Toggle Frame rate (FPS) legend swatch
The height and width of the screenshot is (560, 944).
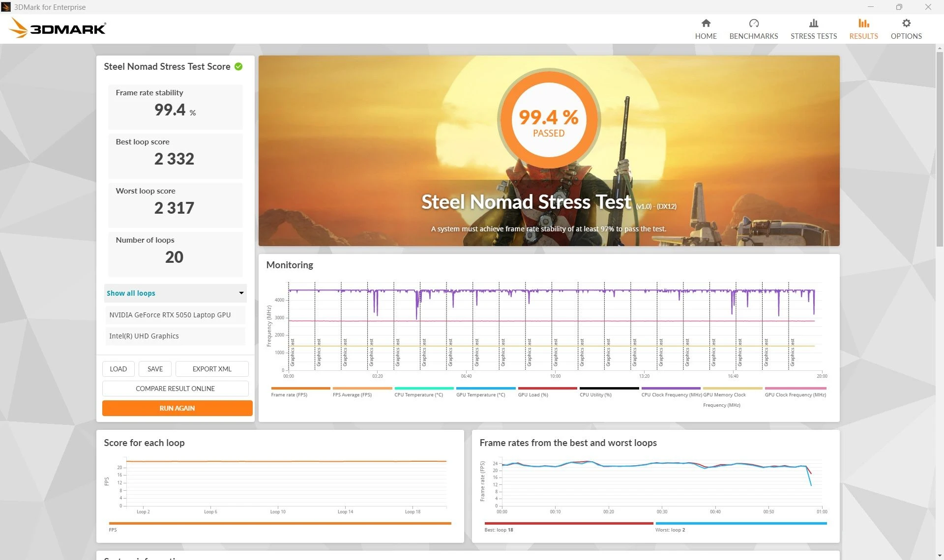point(300,388)
